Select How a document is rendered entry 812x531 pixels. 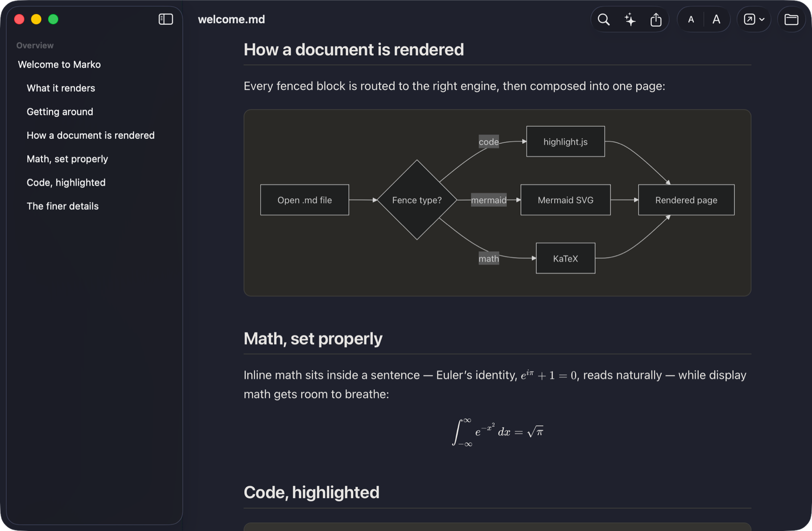(x=91, y=135)
